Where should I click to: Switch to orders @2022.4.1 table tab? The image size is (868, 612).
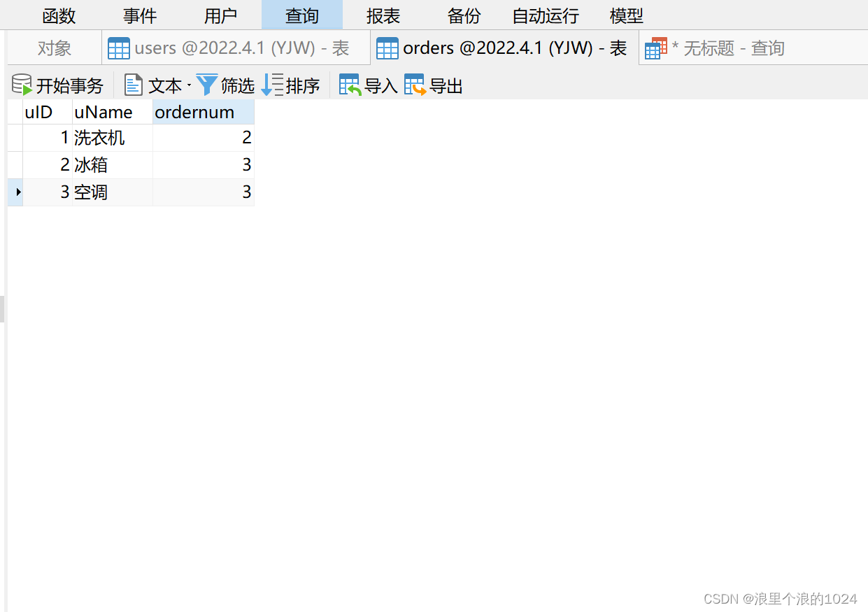coord(505,48)
